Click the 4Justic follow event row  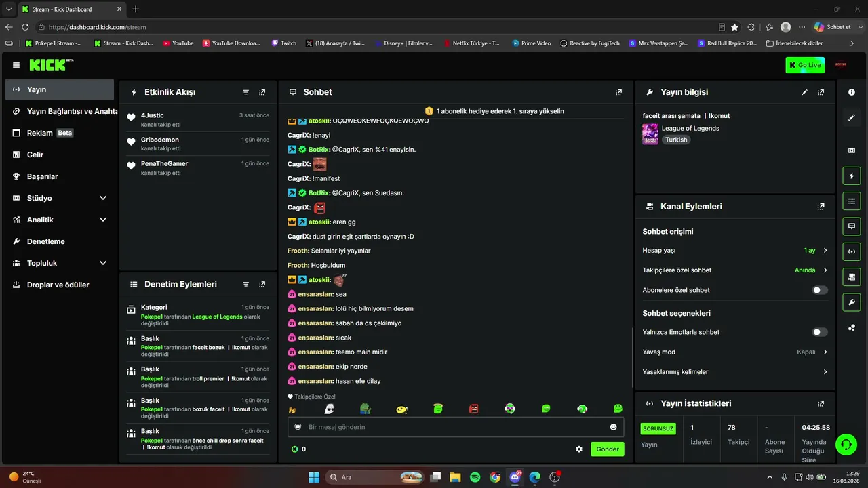[x=198, y=120]
